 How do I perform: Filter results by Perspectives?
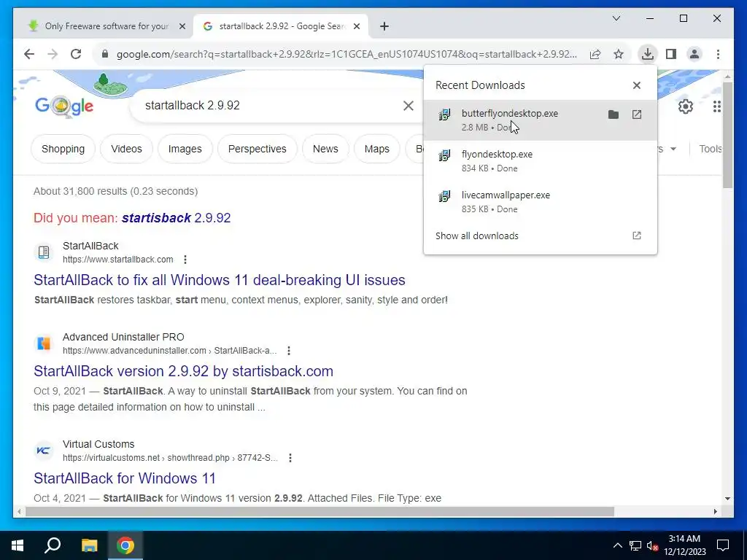pyautogui.click(x=258, y=149)
